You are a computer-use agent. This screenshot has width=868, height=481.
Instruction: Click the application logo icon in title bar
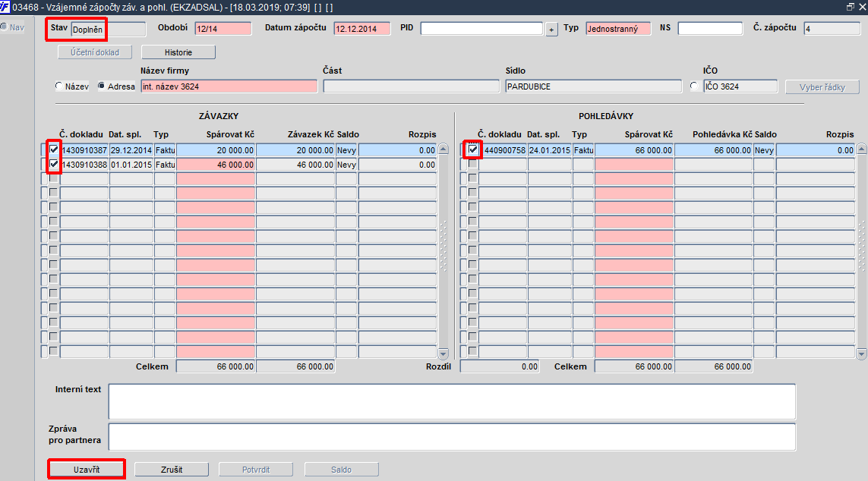(5, 7)
